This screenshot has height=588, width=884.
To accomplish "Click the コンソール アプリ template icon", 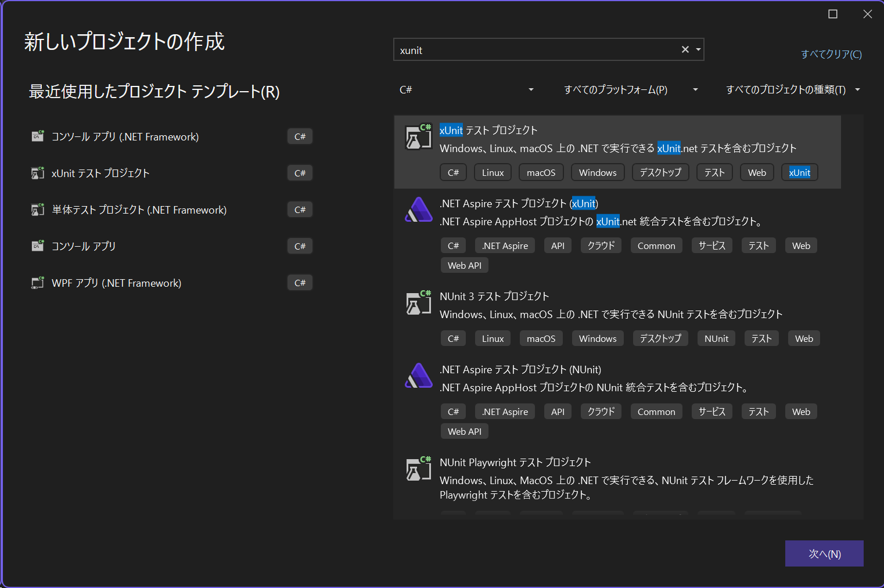I will [x=38, y=246].
